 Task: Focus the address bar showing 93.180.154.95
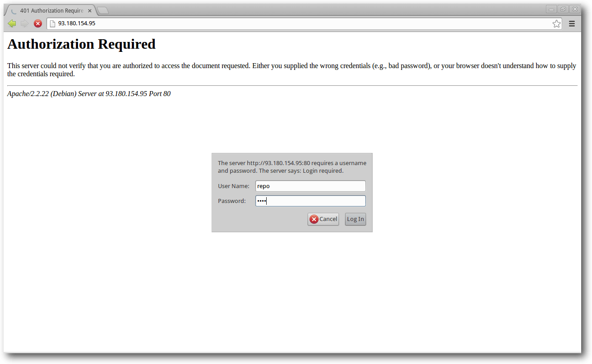[305, 23]
